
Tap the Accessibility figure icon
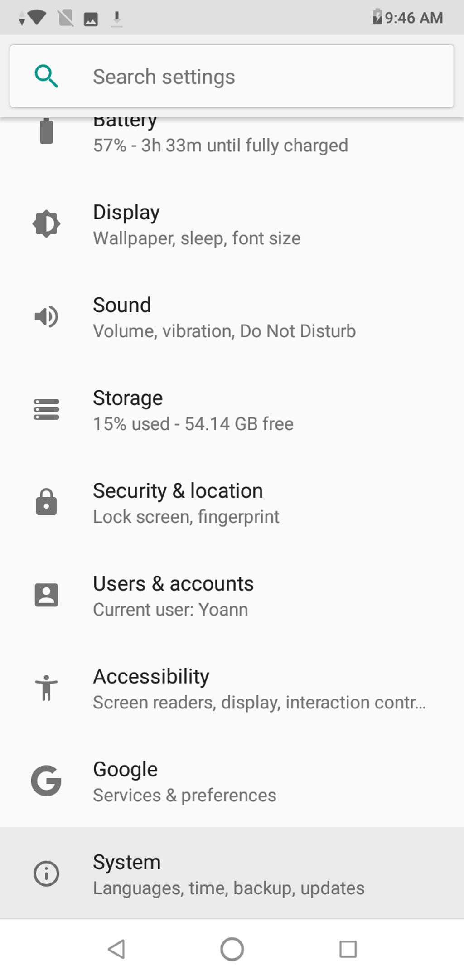46,688
